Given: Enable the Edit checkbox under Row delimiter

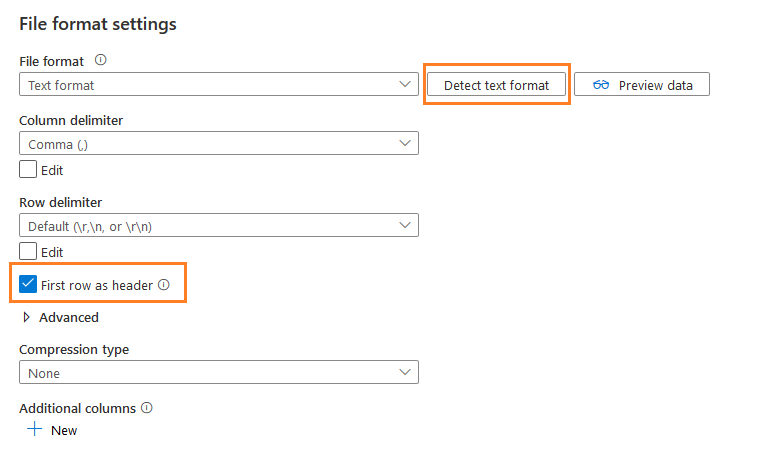Looking at the screenshot, I should [28, 252].
